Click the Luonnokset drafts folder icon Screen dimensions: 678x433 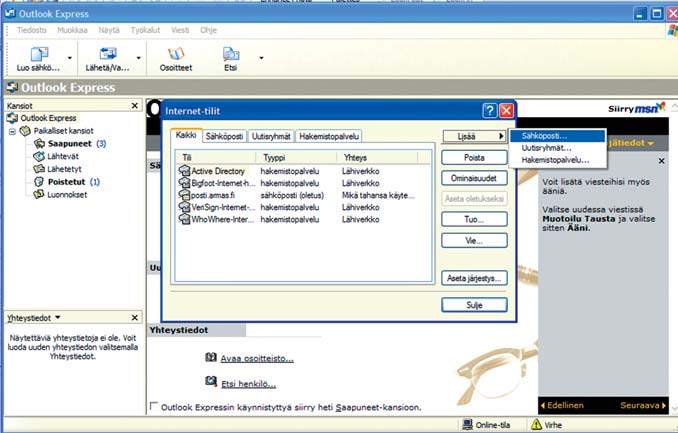39,194
